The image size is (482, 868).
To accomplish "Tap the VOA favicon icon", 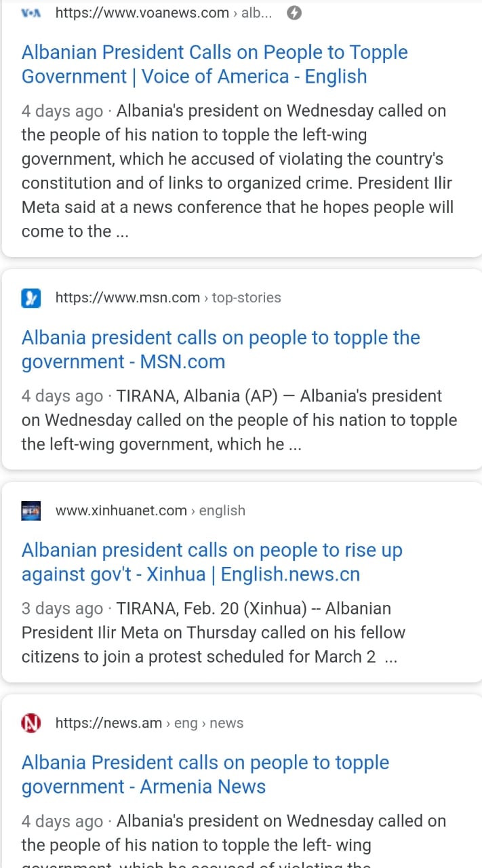I will coord(31,13).
